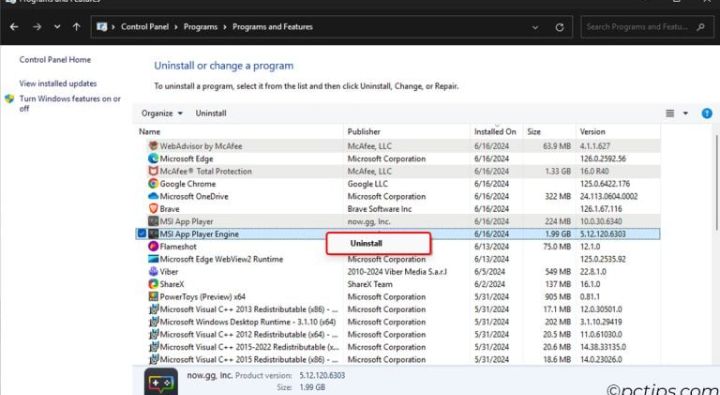The image size is (720, 395).
Task: Select the Microsoft Edge icon
Action: pos(153,158)
